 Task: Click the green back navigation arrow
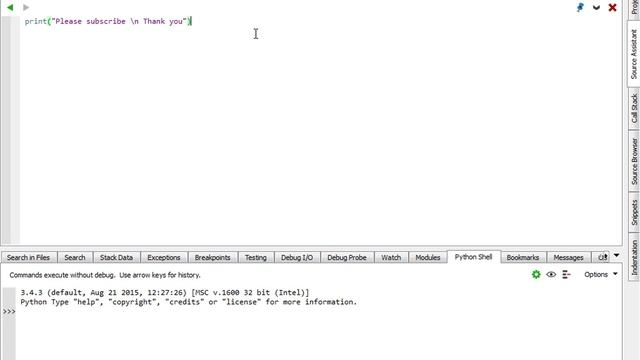[10, 7]
